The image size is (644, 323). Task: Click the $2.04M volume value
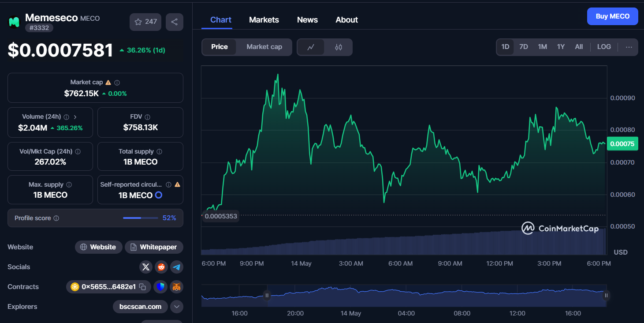click(x=33, y=128)
